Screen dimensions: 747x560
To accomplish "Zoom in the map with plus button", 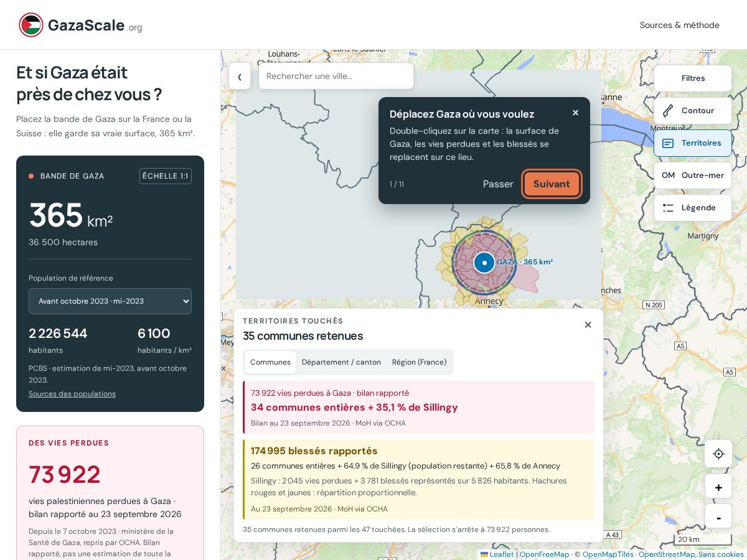I will tap(718, 487).
